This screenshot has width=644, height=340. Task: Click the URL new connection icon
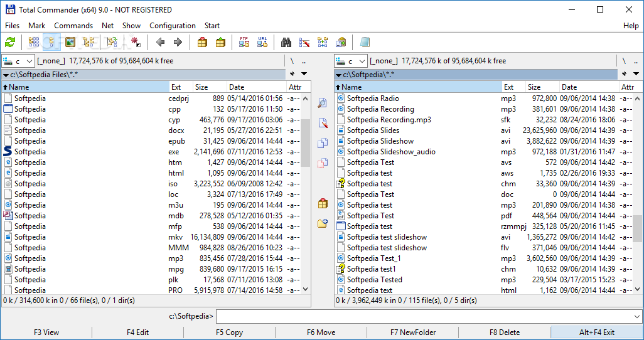tap(262, 42)
